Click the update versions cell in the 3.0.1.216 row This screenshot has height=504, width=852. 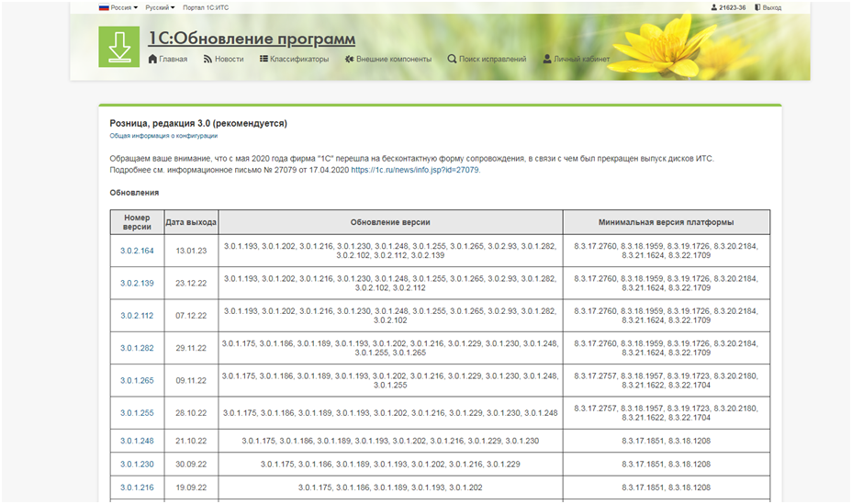click(390, 487)
